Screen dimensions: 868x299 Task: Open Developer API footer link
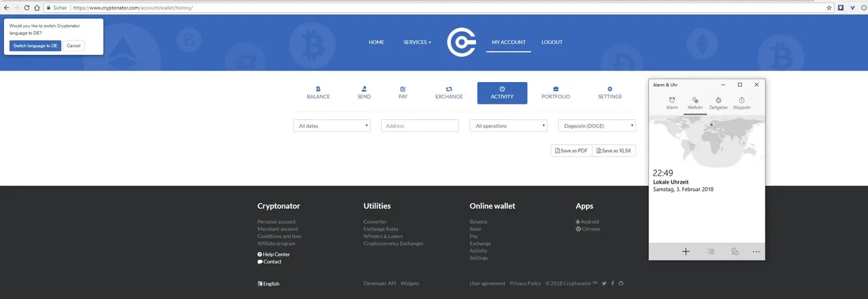click(380, 283)
